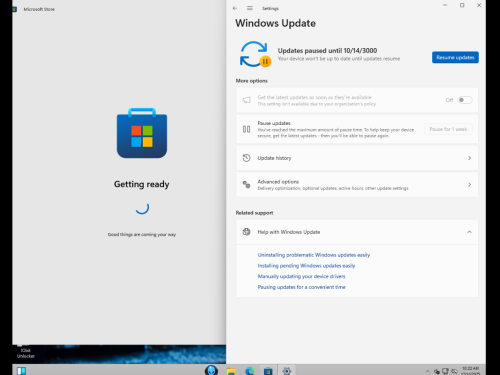
Task: Open Pausing updates for a convenient time link
Action: tap(301, 287)
